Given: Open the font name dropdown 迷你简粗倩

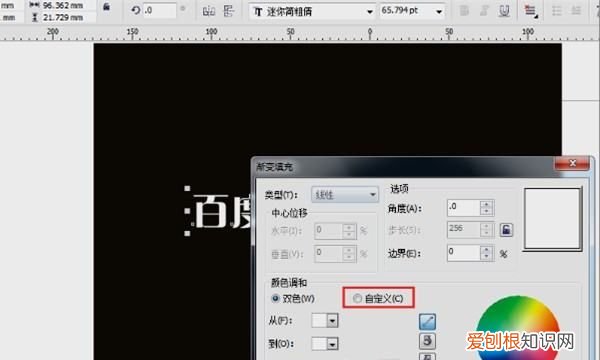Looking at the screenshot, I should point(370,12).
